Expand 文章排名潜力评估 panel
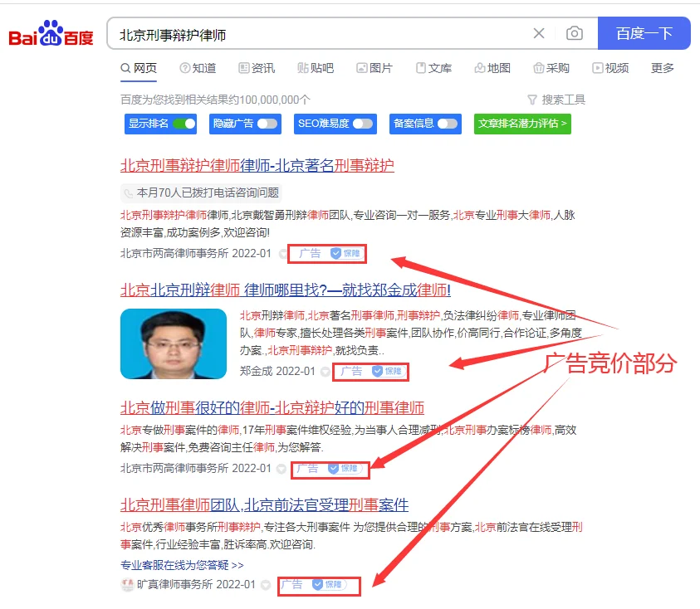 (x=522, y=124)
